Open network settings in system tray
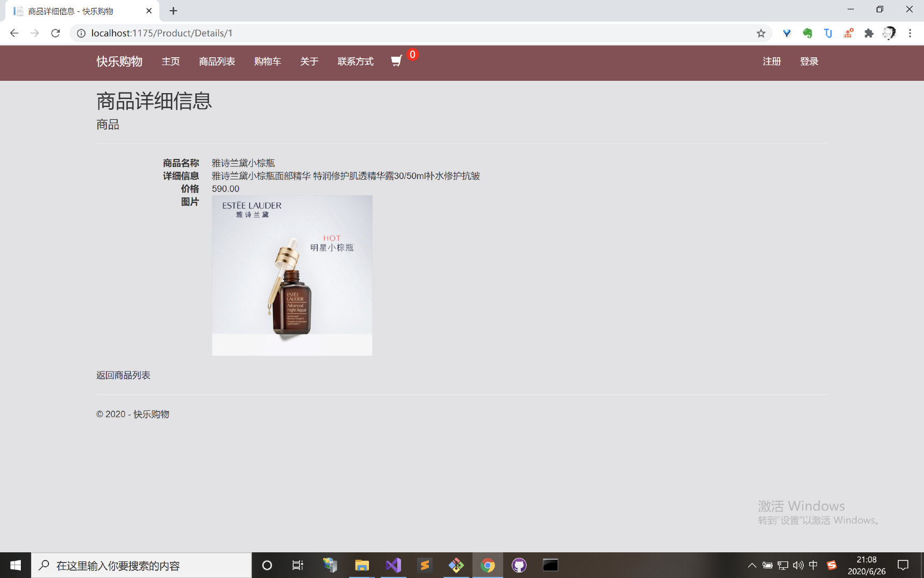Screen dimensions: 924x578 pos(783,565)
